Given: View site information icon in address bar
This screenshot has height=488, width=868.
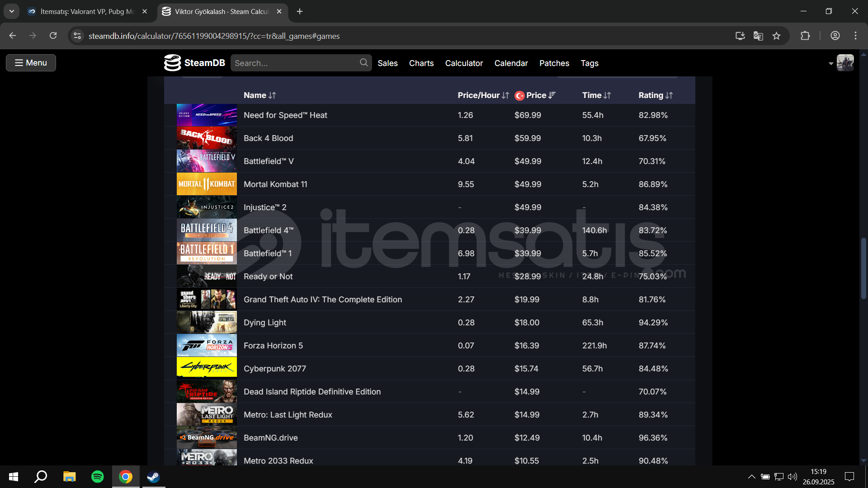Looking at the screenshot, I should point(77,36).
